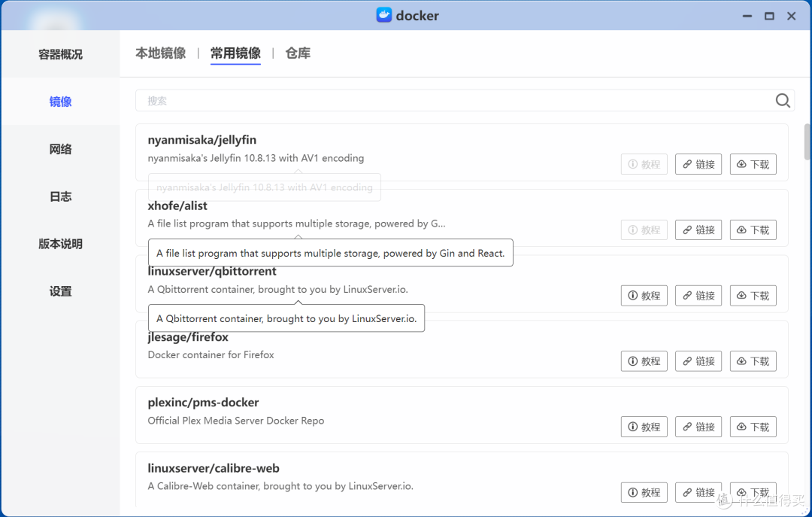The width and height of the screenshot is (812, 517).
Task: Download the plexinc/pms-docker image
Action: (x=753, y=427)
